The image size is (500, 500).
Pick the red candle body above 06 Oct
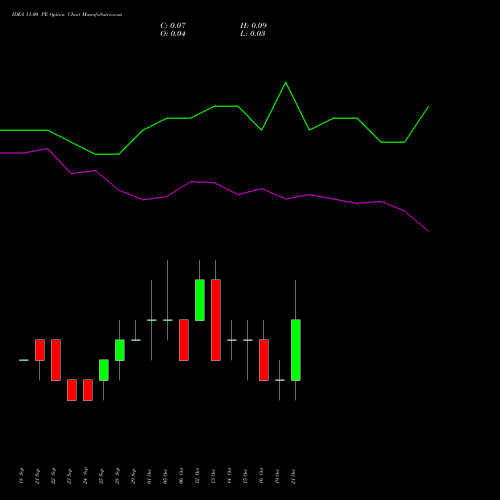tap(184, 340)
